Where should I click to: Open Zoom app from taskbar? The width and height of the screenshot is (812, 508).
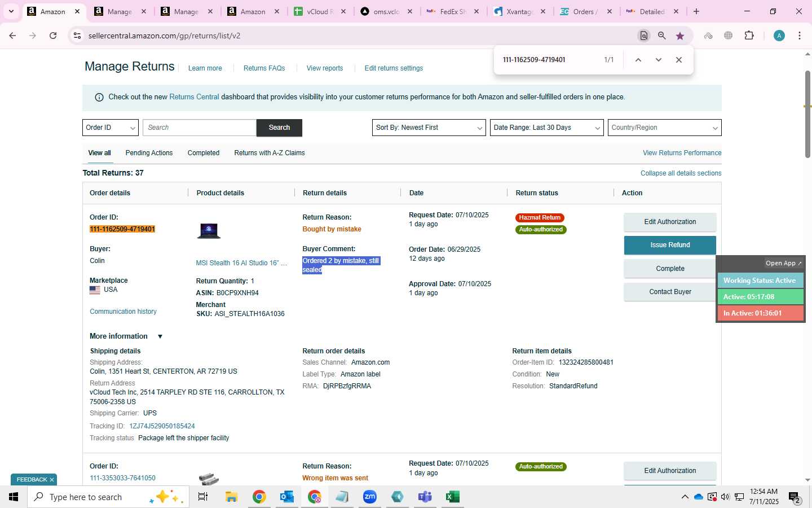click(370, 497)
